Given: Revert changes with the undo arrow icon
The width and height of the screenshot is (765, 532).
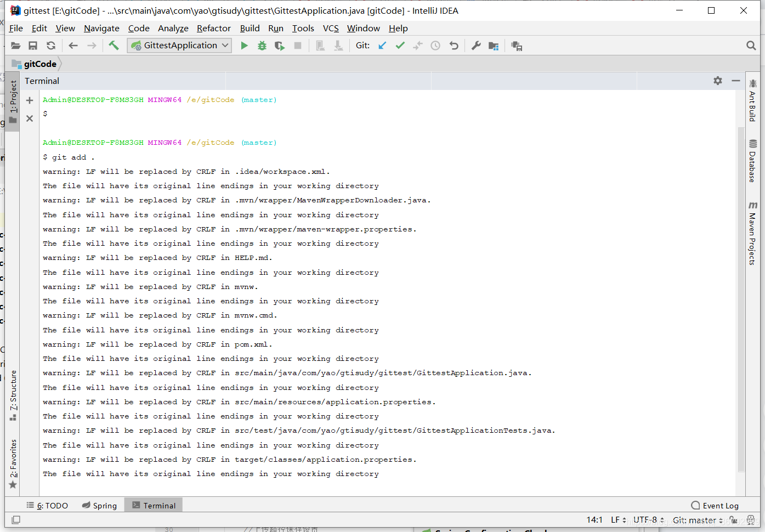Looking at the screenshot, I should coord(454,46).
